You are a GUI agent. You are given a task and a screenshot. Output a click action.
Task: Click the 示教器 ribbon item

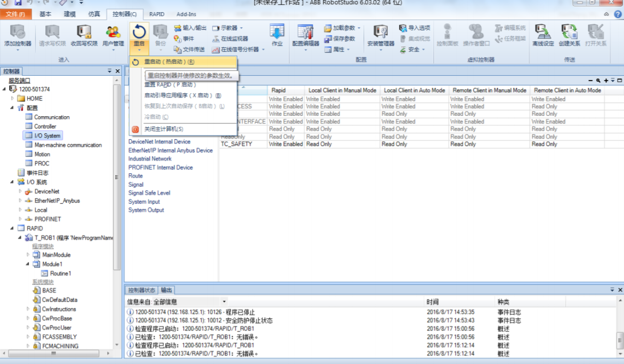pyautogui.click(x=227, y=28)
